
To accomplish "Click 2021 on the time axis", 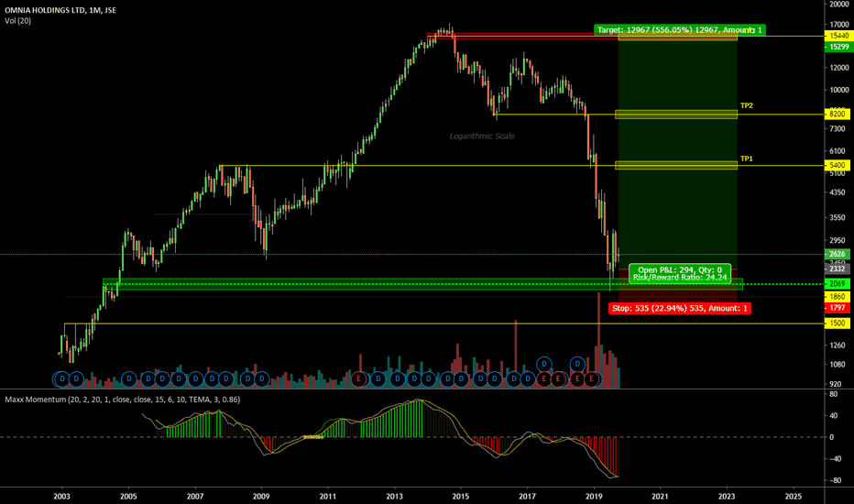I will click(660, 497).
